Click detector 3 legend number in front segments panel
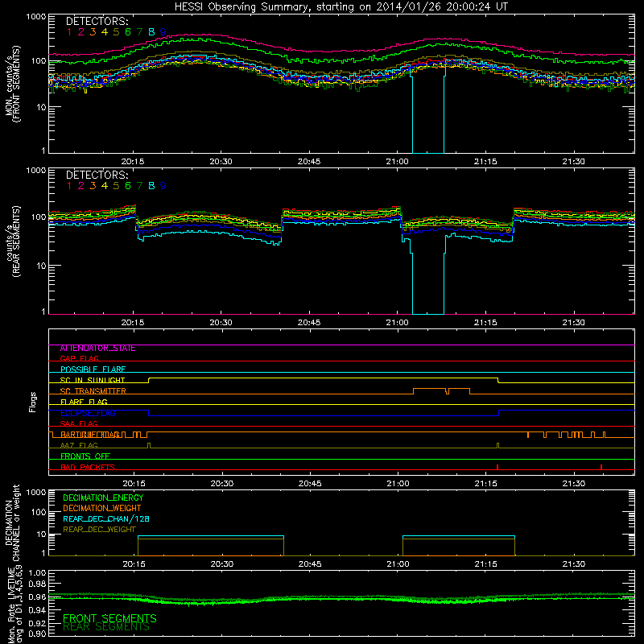Screen dimensions: 644x644 (x=93, y=32)
